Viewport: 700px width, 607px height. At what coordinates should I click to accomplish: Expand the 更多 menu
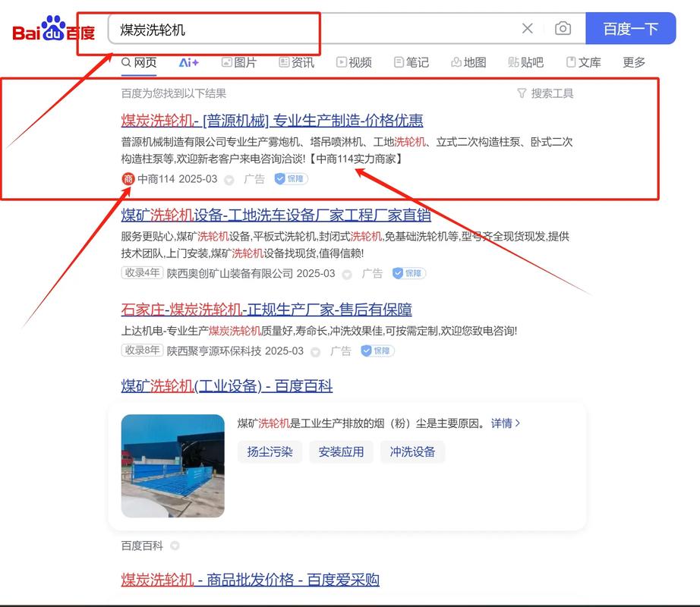634,62
